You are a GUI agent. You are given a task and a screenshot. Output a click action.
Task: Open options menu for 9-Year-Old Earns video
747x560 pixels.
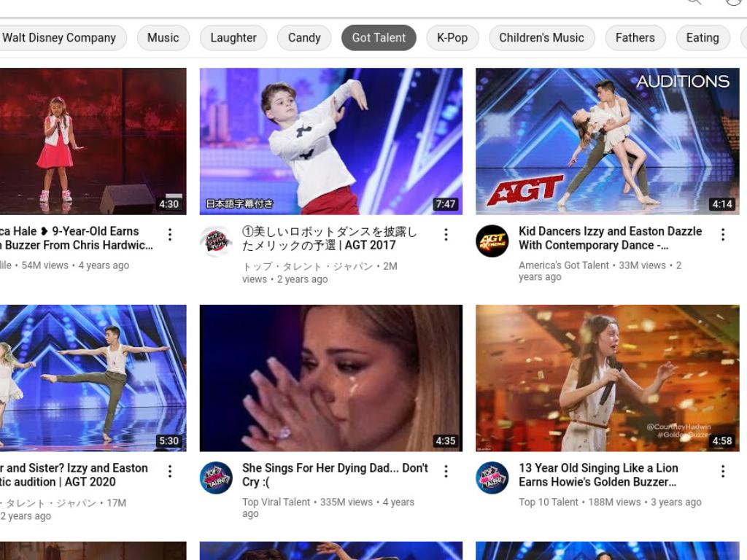[170, 234]
